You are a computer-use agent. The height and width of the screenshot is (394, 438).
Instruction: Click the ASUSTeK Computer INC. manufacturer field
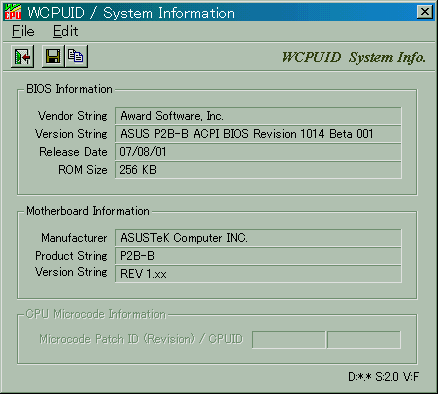[258, 238]
